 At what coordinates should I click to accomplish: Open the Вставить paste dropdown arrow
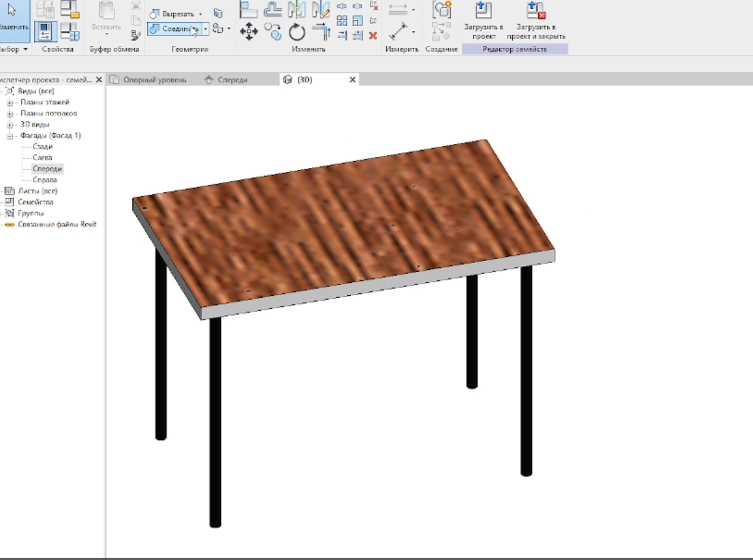[x=107, y=35]
